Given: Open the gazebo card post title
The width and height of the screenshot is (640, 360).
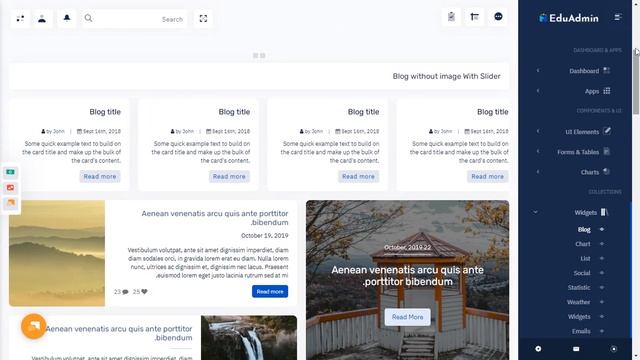Looking at the screenshot, I should [407, 276].
